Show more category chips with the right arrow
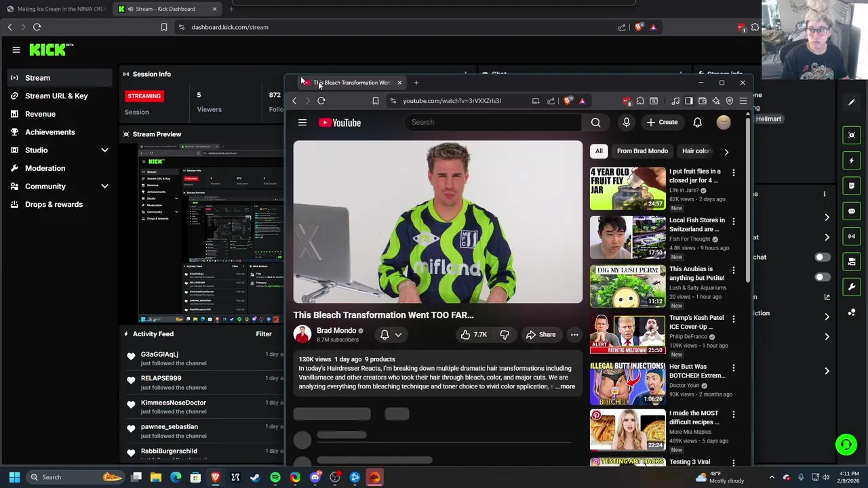 point(726,152)
